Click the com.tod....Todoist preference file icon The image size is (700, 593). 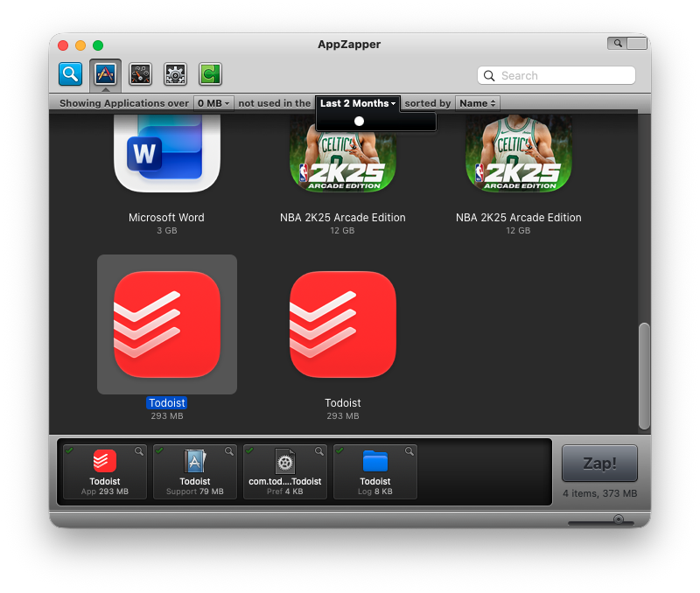285,461
